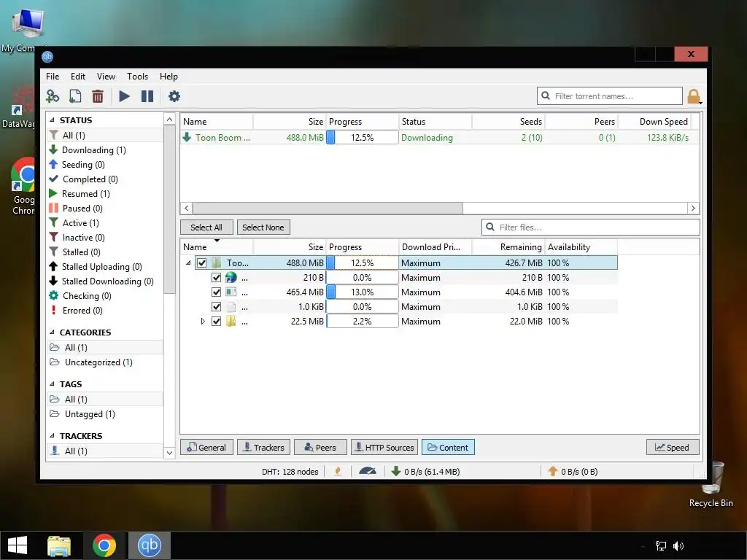The image size is (747, 560).
Task: Click the Pause icon in toolbar
Action: [147, 96]
